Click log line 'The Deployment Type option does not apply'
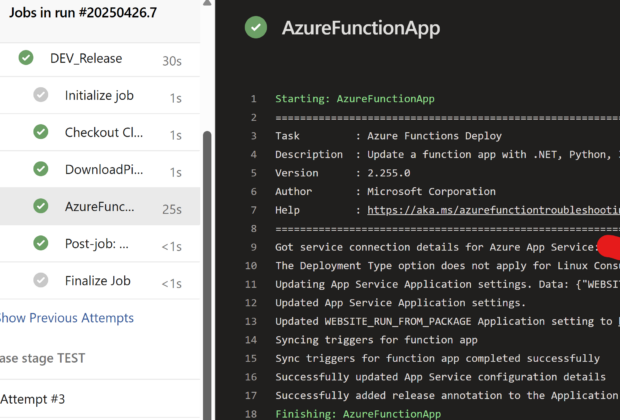Screen dimensions: 620x420 [x=448, y=266]
